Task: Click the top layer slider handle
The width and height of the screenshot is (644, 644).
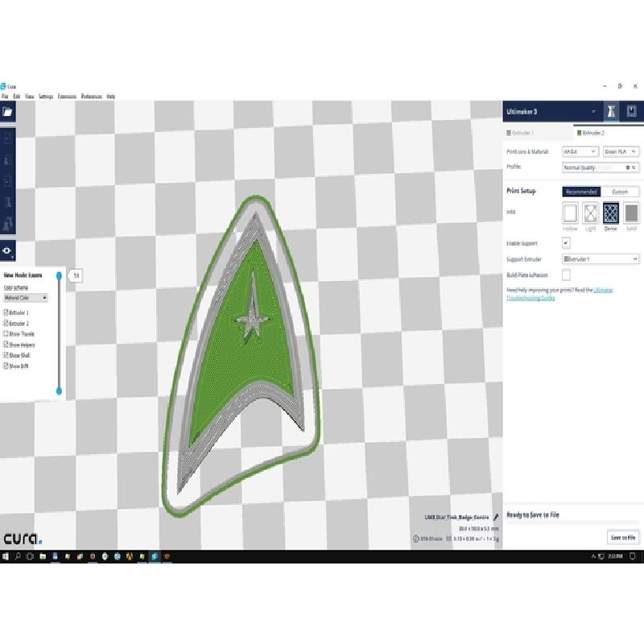Action: [59, 275]
